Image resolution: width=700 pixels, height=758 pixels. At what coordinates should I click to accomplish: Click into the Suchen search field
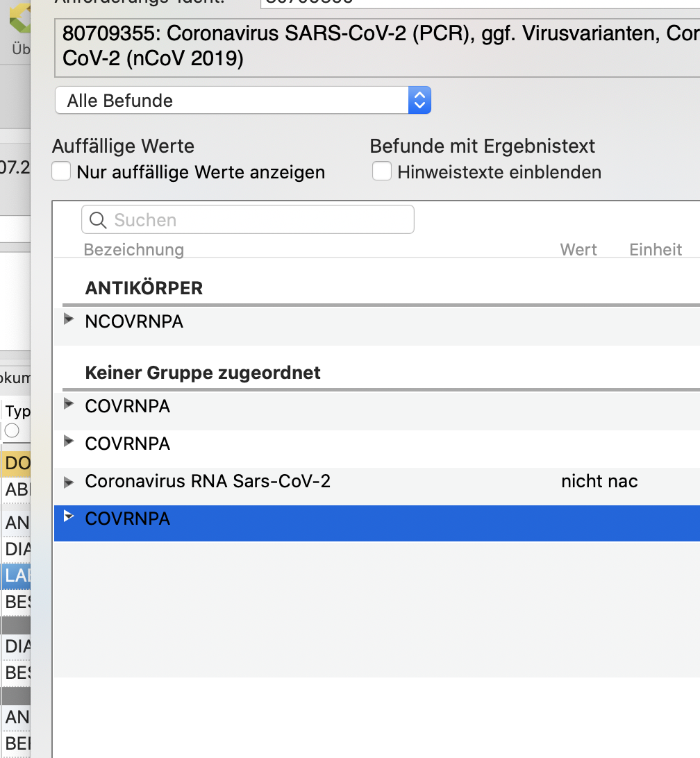click(x=248, y=219)
